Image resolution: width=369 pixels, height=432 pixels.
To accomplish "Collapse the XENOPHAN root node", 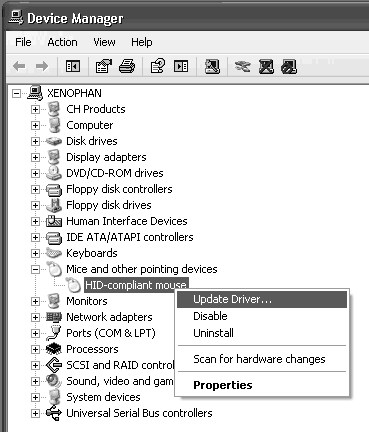I will [16, 94].
